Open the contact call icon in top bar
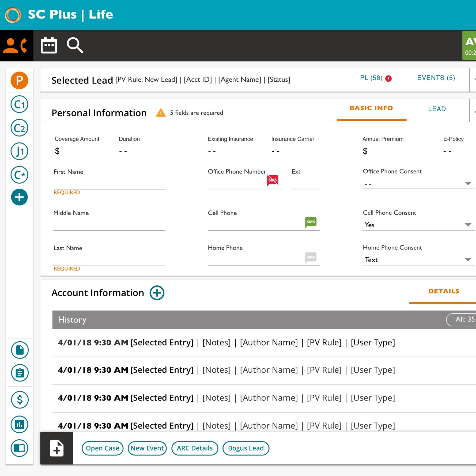The width and height of the screenshot is (476, 476). (x=17, y=46)
